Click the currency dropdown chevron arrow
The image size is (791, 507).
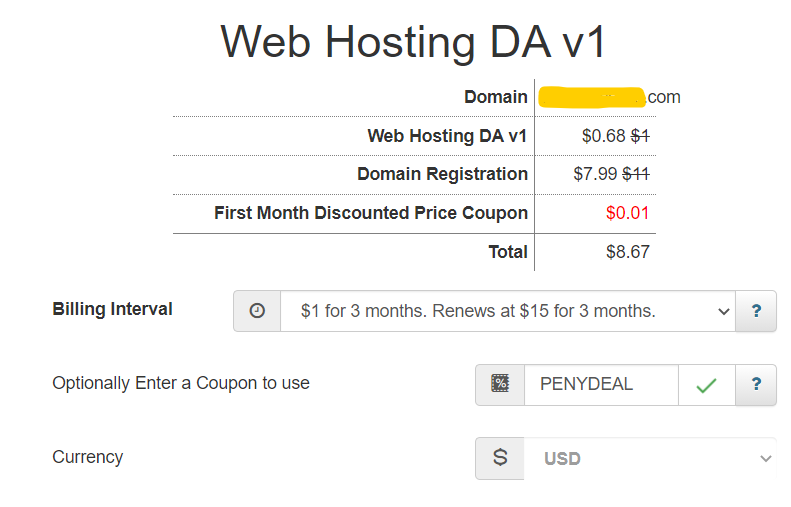[766, 459]
